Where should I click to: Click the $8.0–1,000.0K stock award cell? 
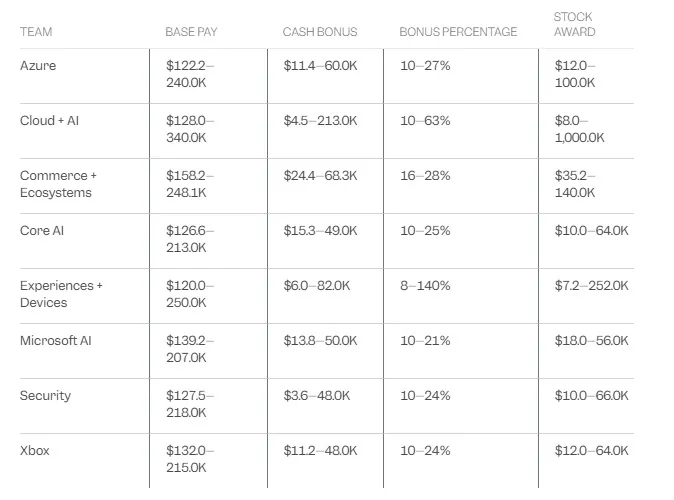pyautogui.click(x=579, y=129)
